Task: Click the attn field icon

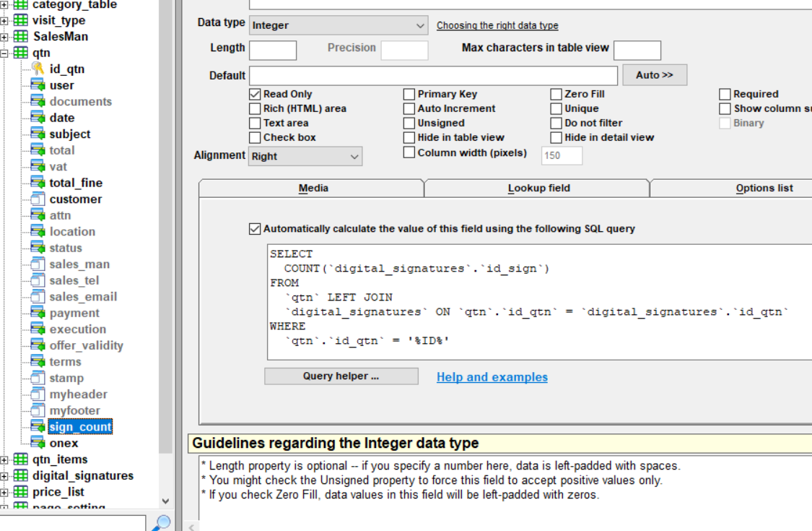Action: point(38,215)
